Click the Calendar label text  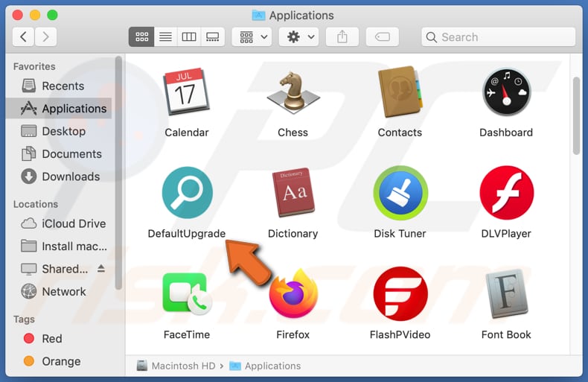click(x=187, y=133)
